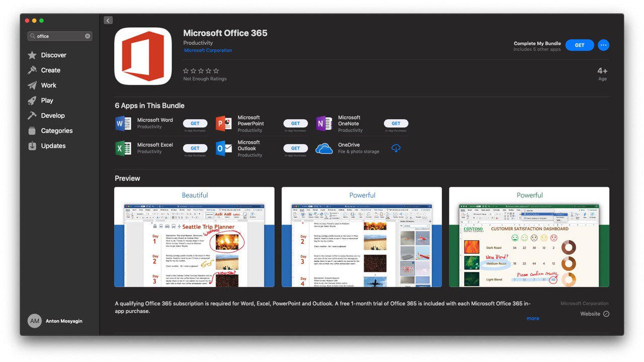Click the AM account avatar
The height and width of the screenshot is (362, 644).
[35, 321]
